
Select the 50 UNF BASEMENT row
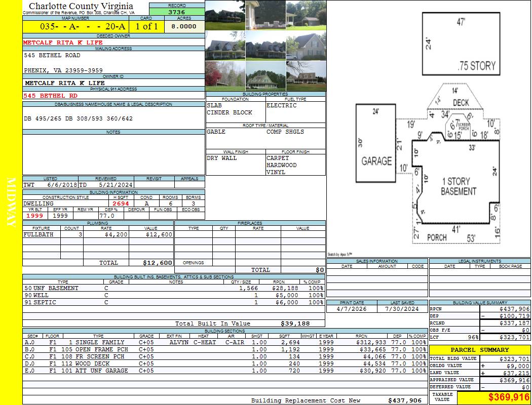(172, 288)
